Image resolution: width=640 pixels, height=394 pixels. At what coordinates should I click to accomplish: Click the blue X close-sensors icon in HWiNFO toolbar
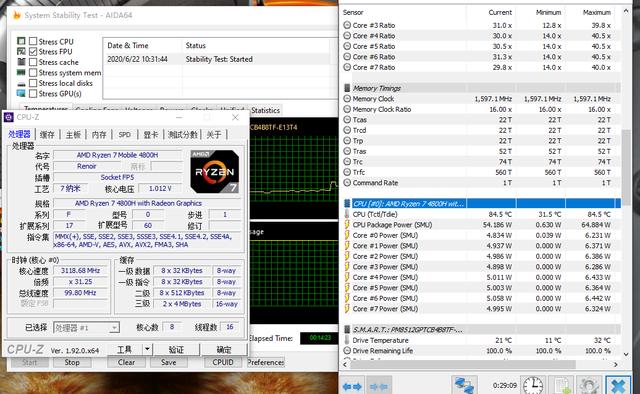619,385
